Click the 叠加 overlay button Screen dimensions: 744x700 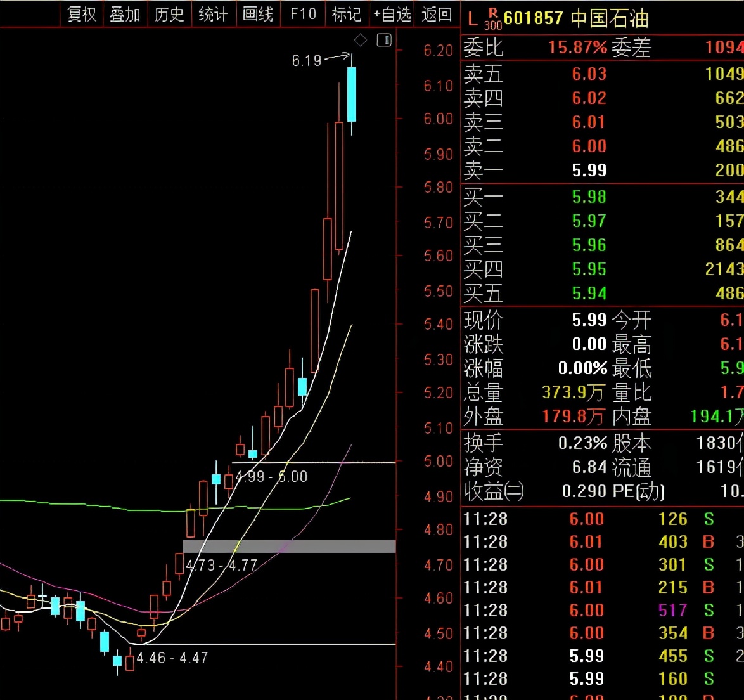tap(125, 14)
